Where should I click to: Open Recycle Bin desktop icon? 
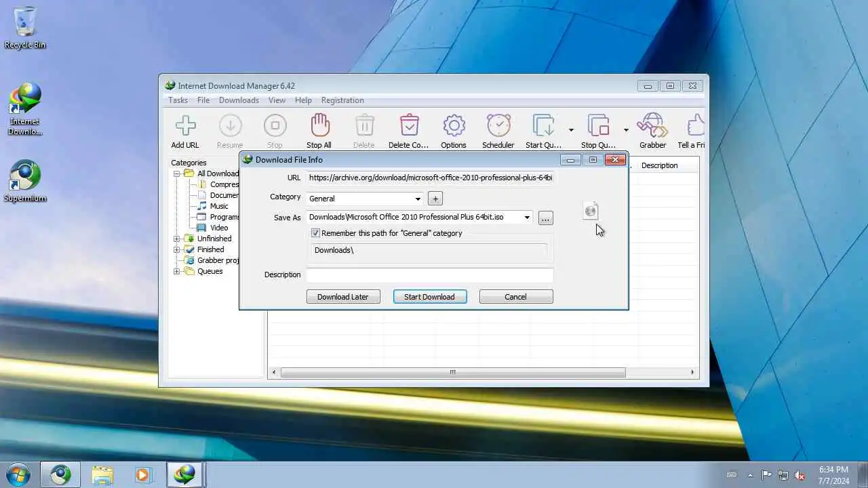point(25,27)
